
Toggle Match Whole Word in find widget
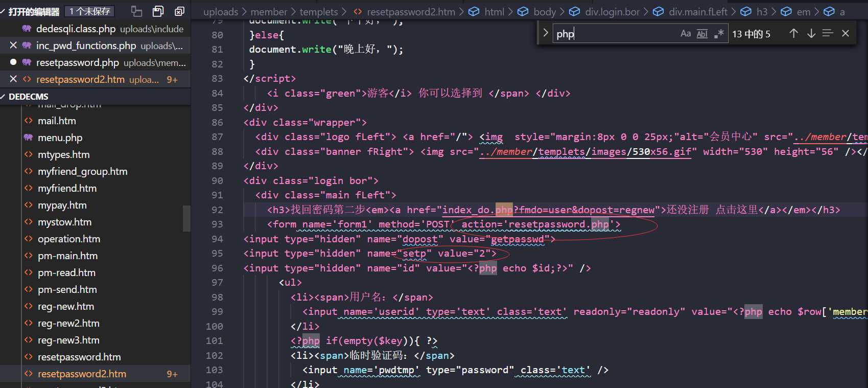[702, 34]
